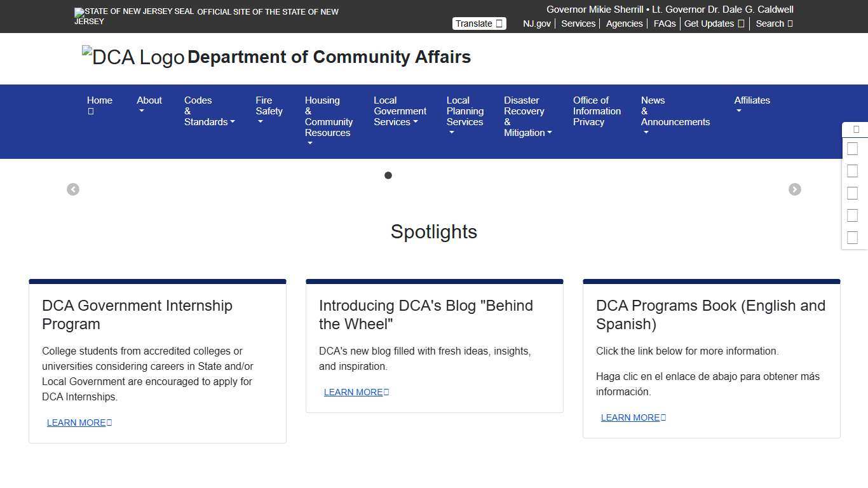Click the top sidebar share icon
The width and height of the screenshot is (868, 488).
(855, 129)
